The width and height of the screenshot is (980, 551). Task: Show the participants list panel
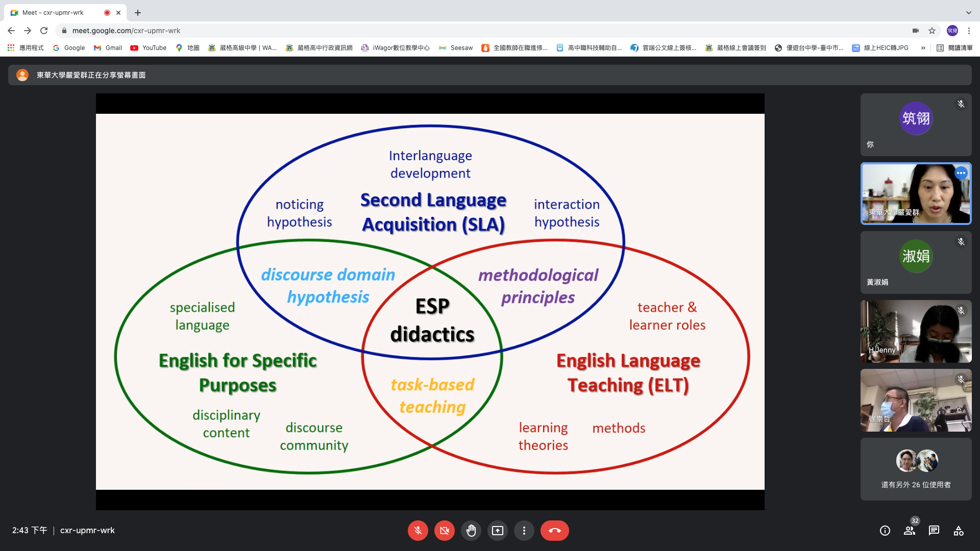coord(909,531)
